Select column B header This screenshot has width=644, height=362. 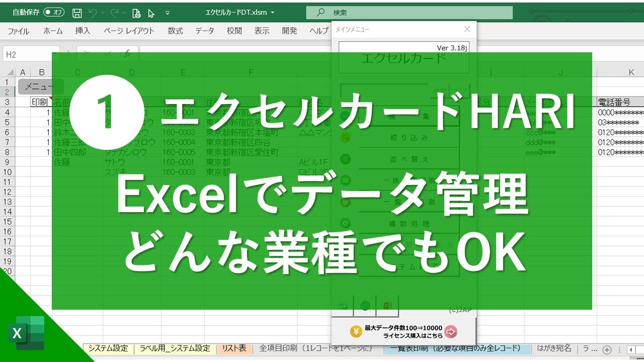(x=42, y=72)
